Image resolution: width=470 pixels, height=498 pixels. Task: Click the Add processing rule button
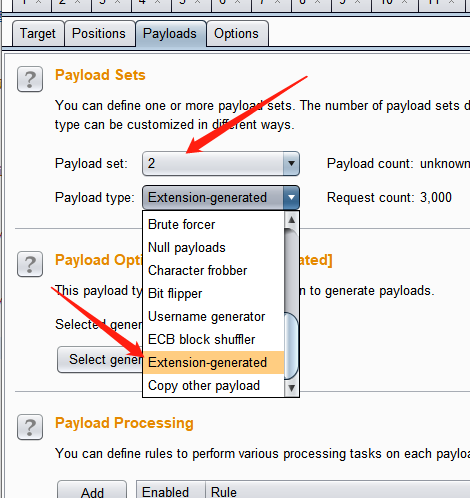point(92,491)
